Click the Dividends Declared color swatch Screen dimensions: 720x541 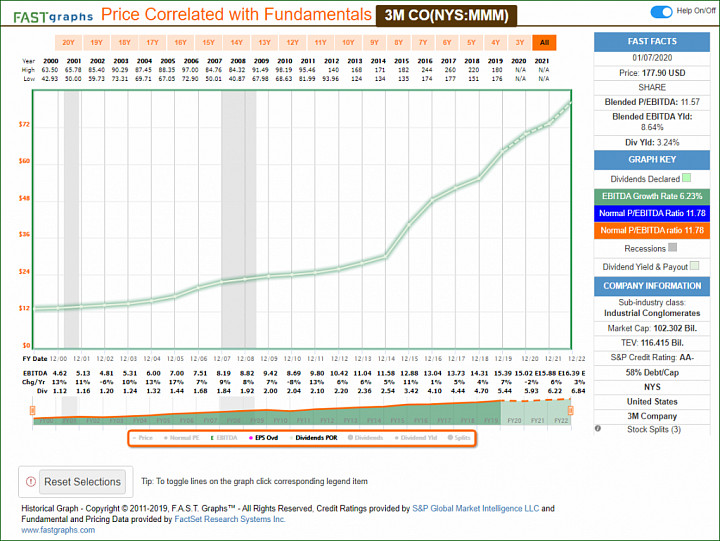click(x=687, y=178)
